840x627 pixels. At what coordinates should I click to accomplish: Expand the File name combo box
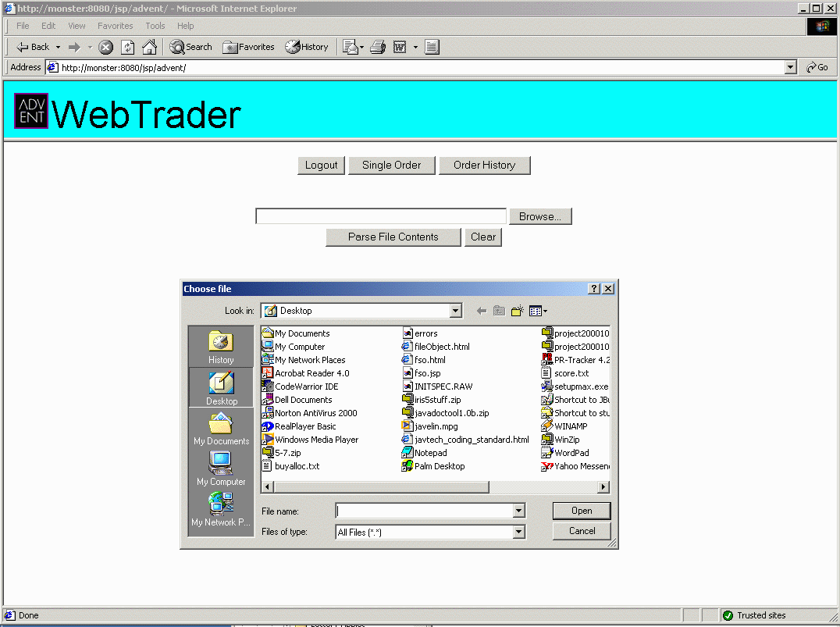518,511
